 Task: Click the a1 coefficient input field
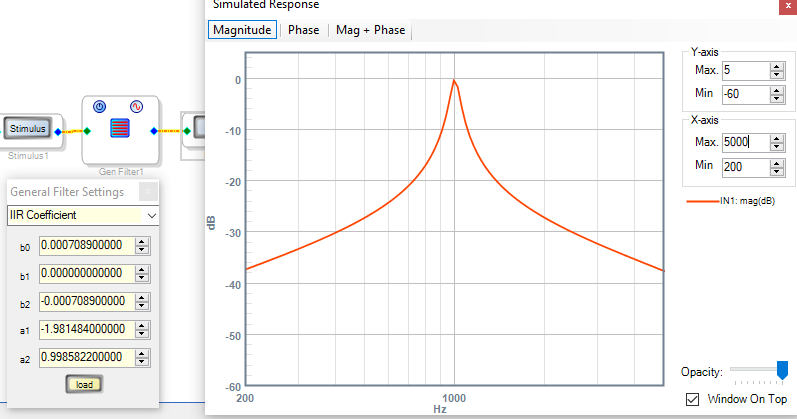pyautogui.click(x=87, y=330)
